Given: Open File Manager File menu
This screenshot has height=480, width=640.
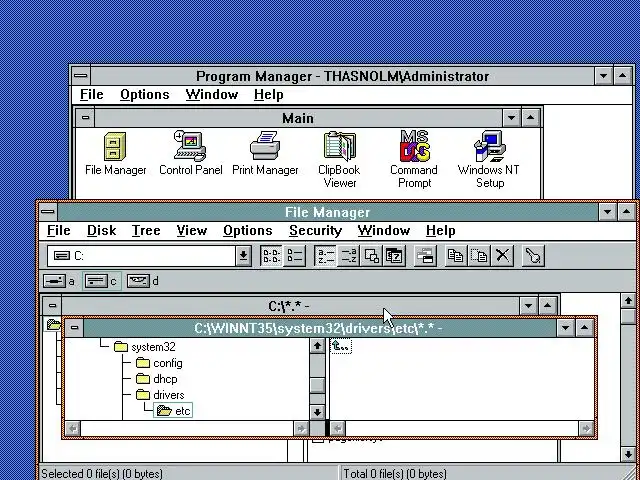Looking at the screenshot, I should pos(58,231).
